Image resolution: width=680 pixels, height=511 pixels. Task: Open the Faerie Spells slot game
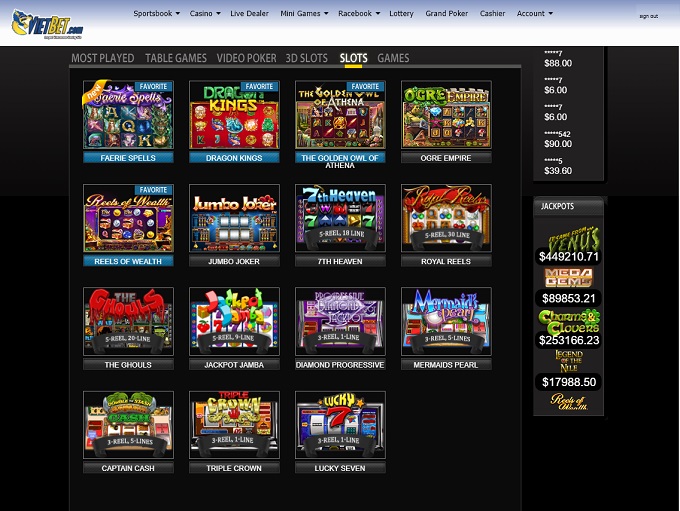[128, 116]
